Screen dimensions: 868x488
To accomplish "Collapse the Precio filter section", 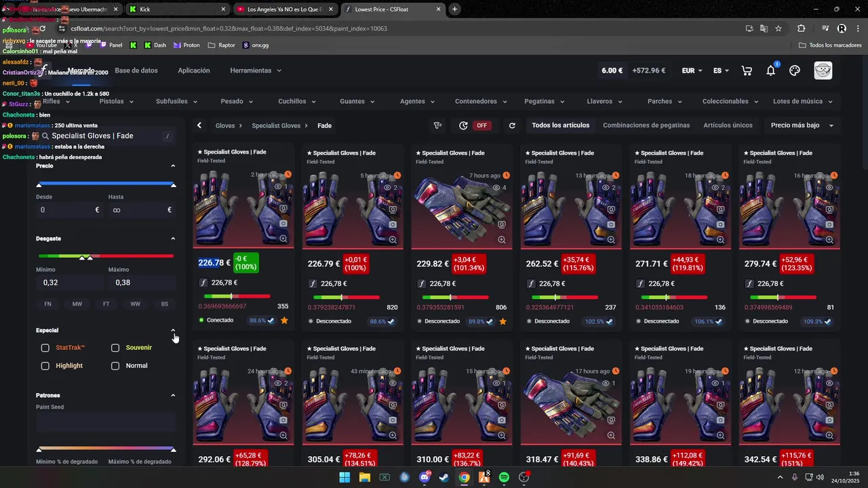I will click(173, 165).
